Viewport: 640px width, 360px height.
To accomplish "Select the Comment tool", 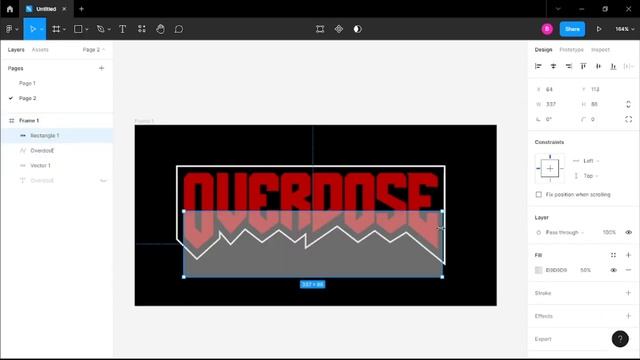I will pos(179,29).
